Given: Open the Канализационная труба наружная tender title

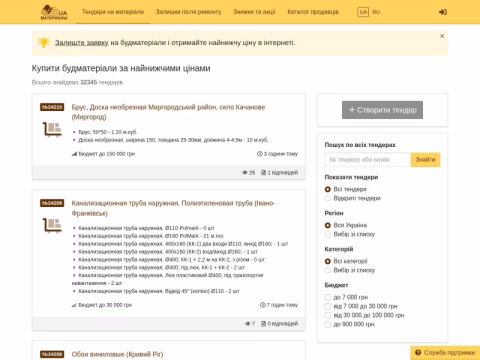Looking at the screenshot, I should pyautogui.click(x=173, y=208).
